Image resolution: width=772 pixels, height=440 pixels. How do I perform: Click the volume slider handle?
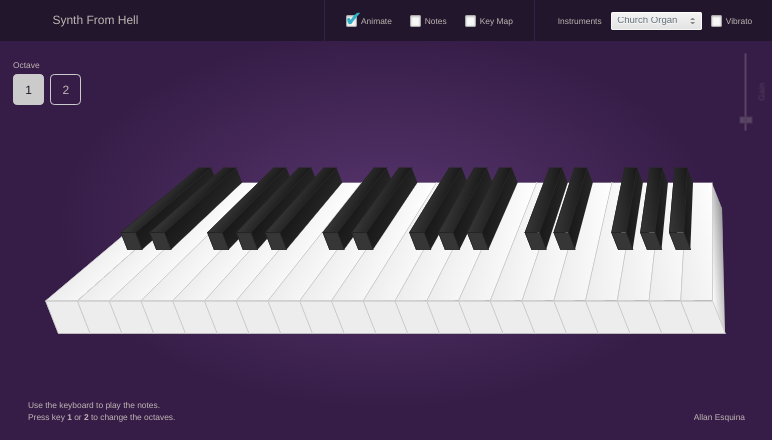point(746,120)
